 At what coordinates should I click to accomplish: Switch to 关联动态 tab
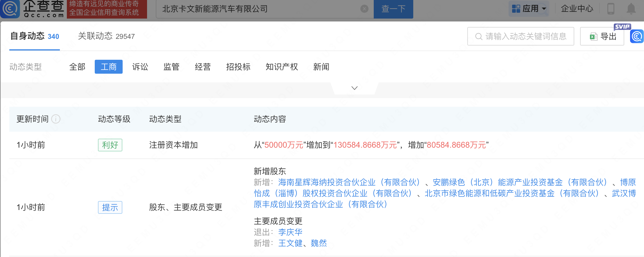point(106,36)
